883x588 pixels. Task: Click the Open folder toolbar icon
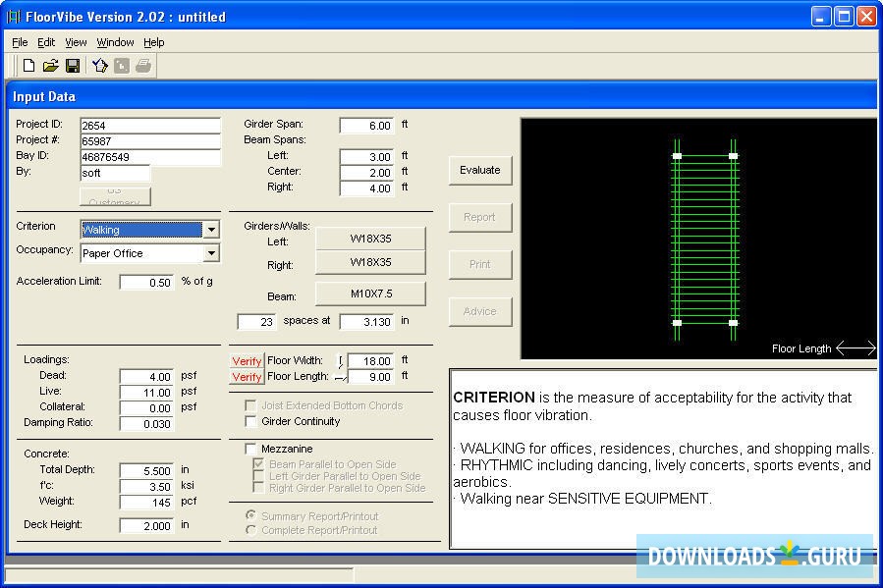tap(50, 66)
